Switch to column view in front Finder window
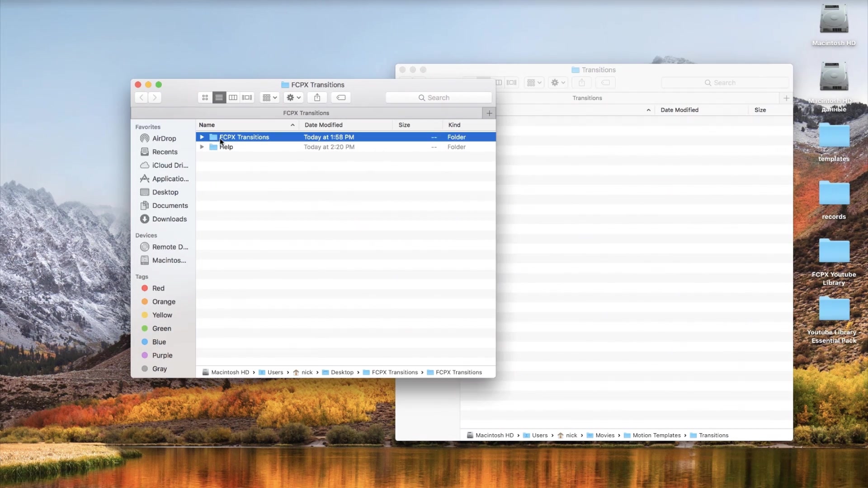Image resolution: width=868 pixels, height=488 pixels. pyautogui.click(x=233, y=97)
